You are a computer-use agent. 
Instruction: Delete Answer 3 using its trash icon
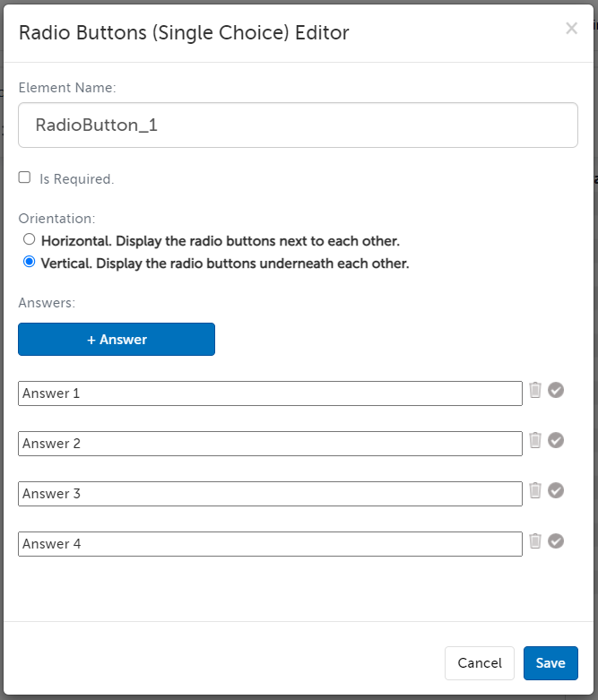click(535, 490)
